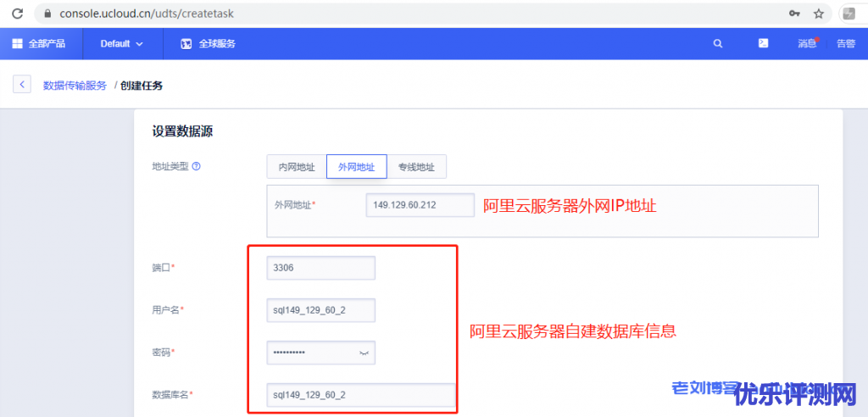Open the 告警 alerts menu
The image size is (868, 417).
(845, 43)
